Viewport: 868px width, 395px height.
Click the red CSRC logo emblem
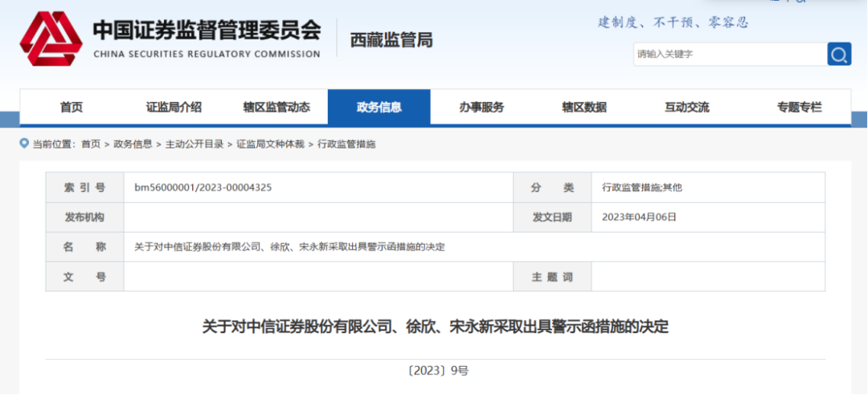click(51, 39)
